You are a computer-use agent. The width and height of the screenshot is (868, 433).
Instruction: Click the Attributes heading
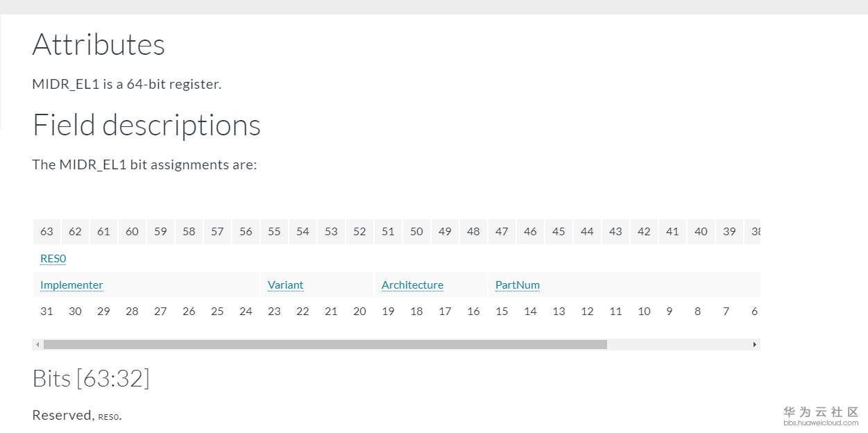(99, 45)
